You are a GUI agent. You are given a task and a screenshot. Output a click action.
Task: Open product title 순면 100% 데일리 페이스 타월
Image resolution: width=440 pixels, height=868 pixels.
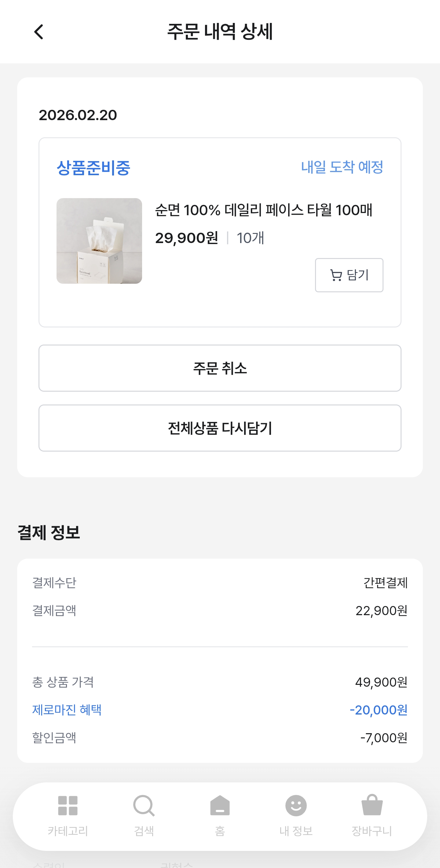click(263, 210)
